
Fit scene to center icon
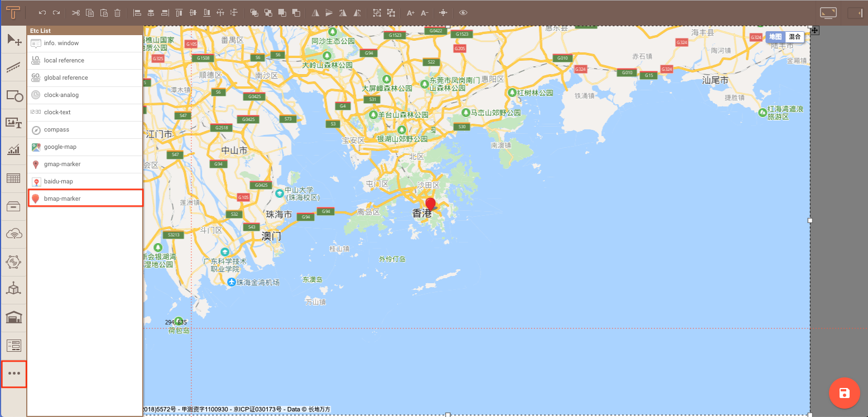tap(443, 12)
